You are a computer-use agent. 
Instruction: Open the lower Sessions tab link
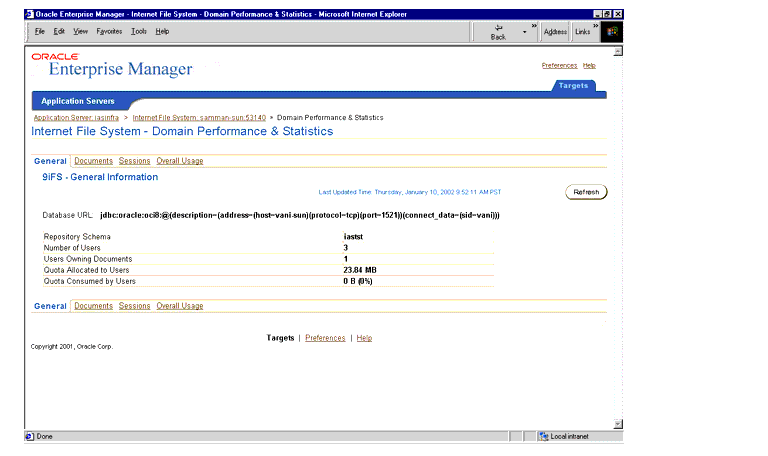point(134,306)
